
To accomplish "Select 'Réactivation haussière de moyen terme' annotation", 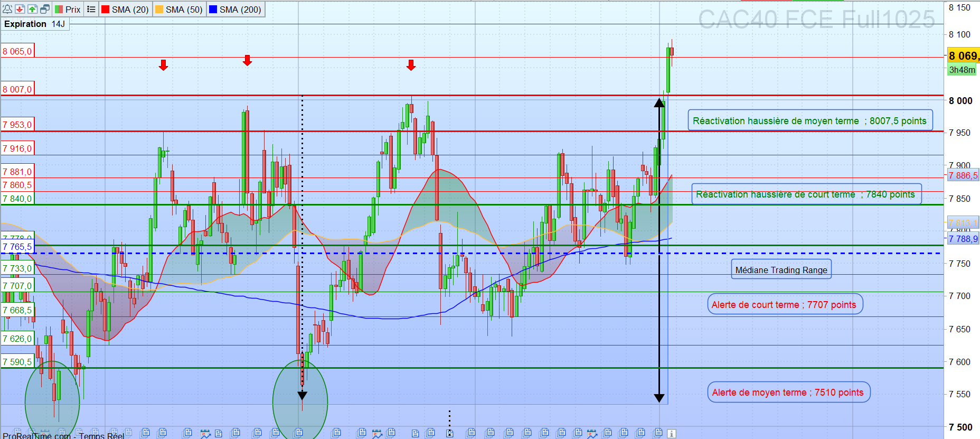I will [809, 121].
